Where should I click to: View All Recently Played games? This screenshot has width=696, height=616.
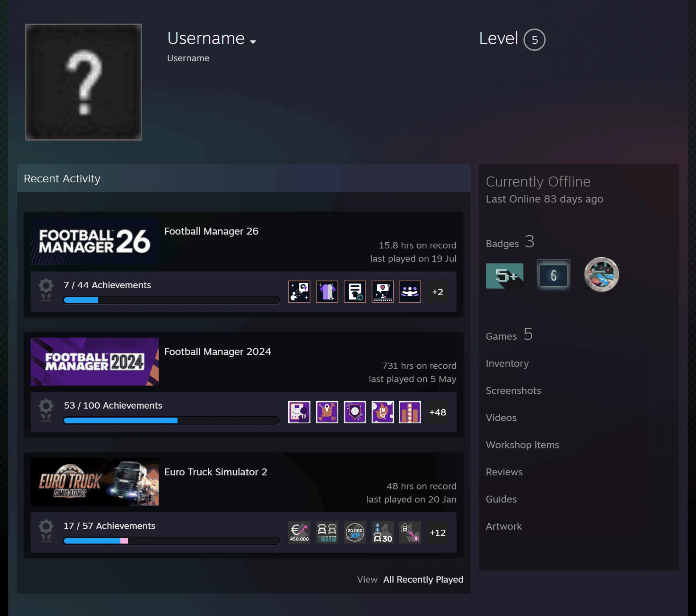(x=423, y=579)
